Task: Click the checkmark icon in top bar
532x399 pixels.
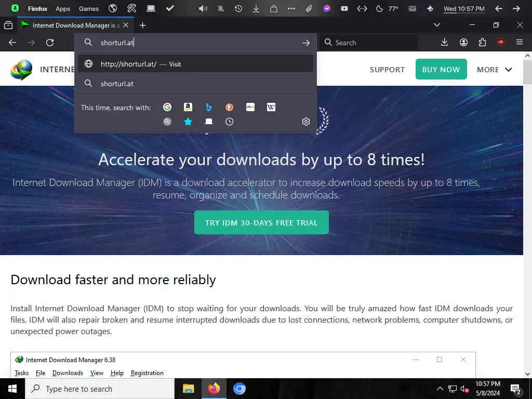Action: pos(170,8)
